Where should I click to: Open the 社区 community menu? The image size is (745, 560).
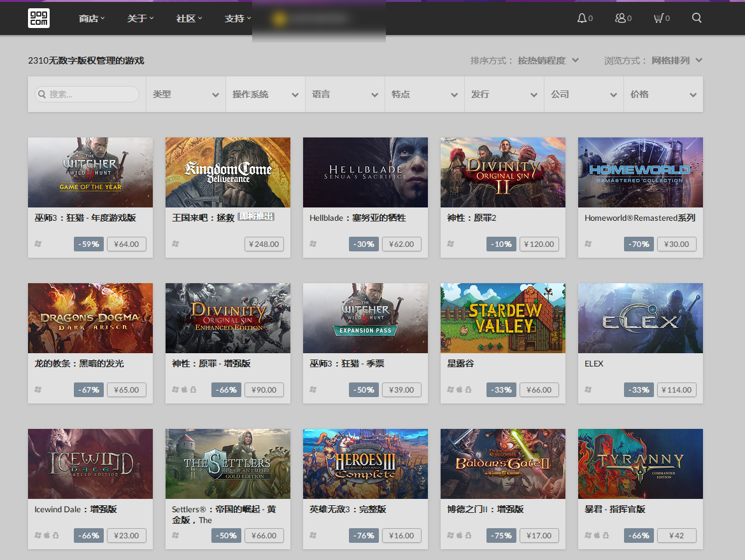point(189,18)
